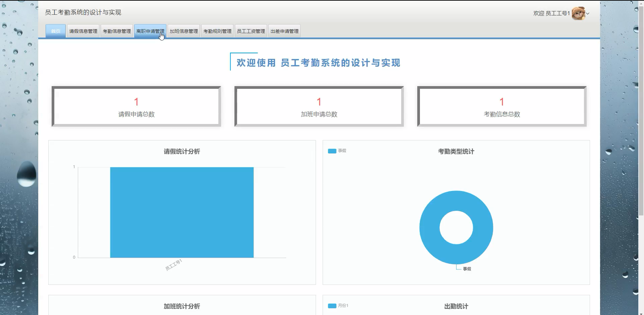Toggle the 月份1 legend in 出勤统计 chart
The height and width of the screenshot is (315, 644).
click(x=338, y=306)
